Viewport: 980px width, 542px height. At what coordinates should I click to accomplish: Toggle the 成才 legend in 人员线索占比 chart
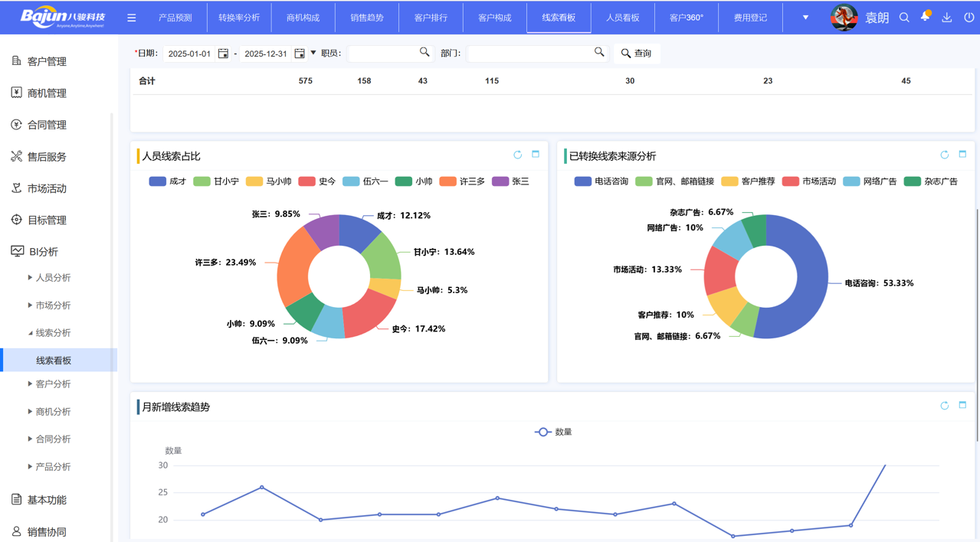click(x=162, y=181)
